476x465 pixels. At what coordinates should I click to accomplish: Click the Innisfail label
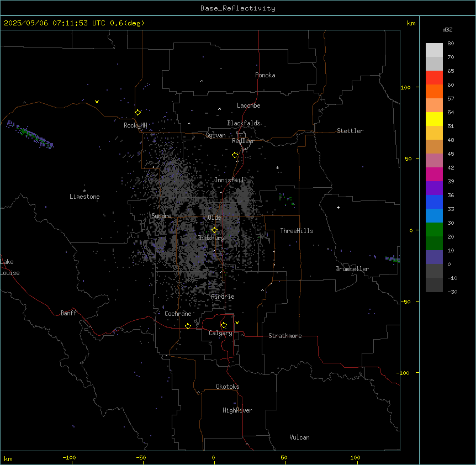[x=229, y=180]
